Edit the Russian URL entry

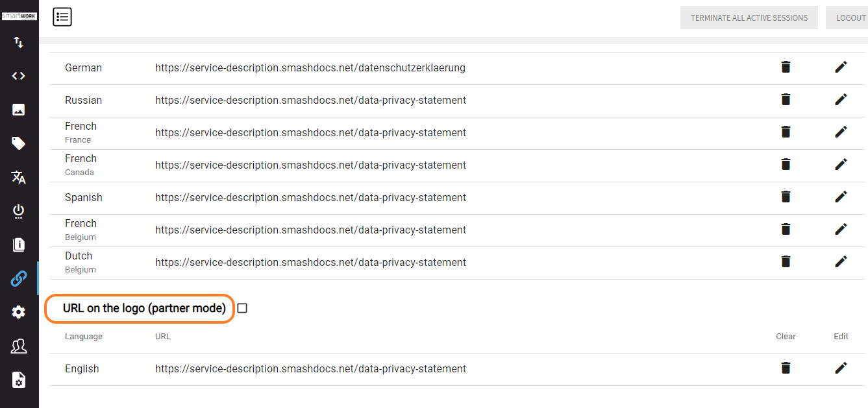(841, 99)
